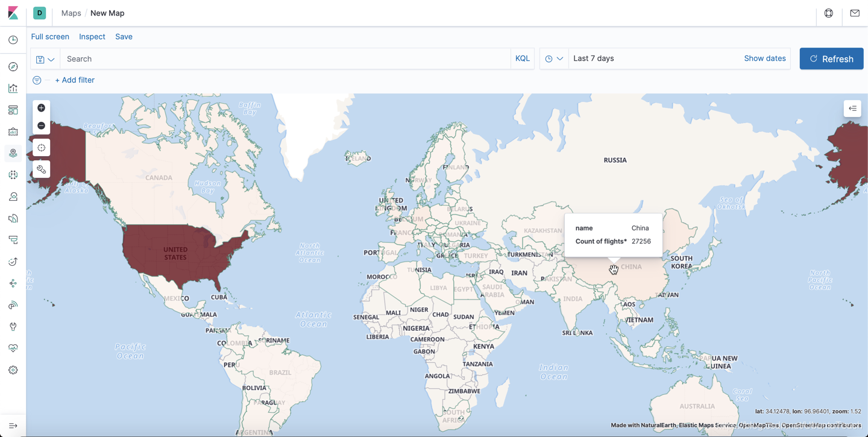The height and width of the screenshot is (437, 868).
Task: Open Discover from the sidebar
Action: click(x=13, y=67)
